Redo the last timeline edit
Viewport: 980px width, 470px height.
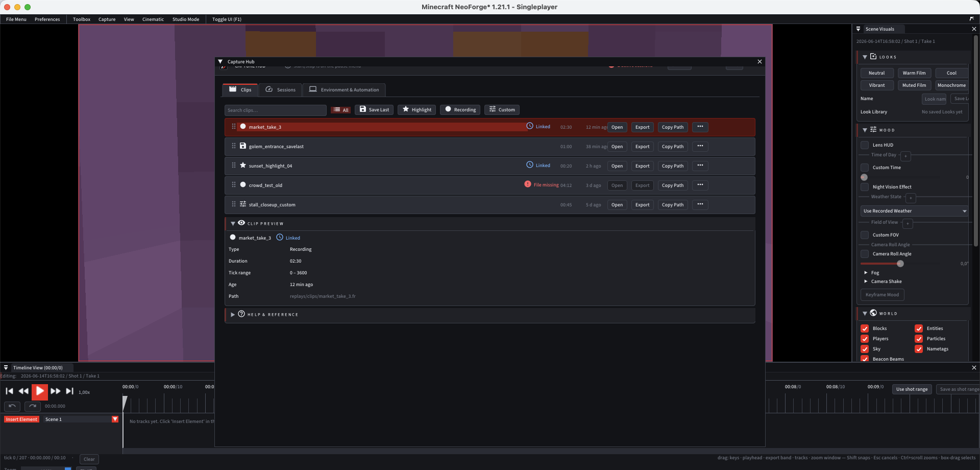32,406
